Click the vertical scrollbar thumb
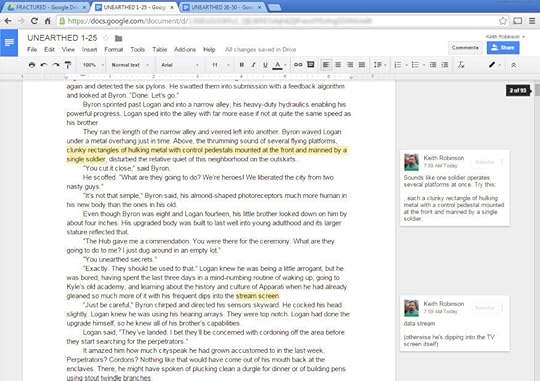The height and width of the screenshot is (381, 540). (x=537, y=89)
